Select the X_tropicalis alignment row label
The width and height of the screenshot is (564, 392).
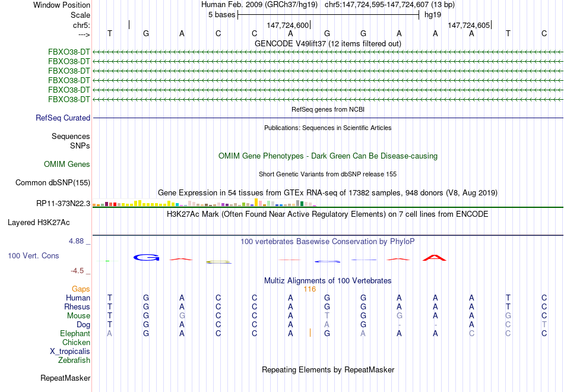70,352
